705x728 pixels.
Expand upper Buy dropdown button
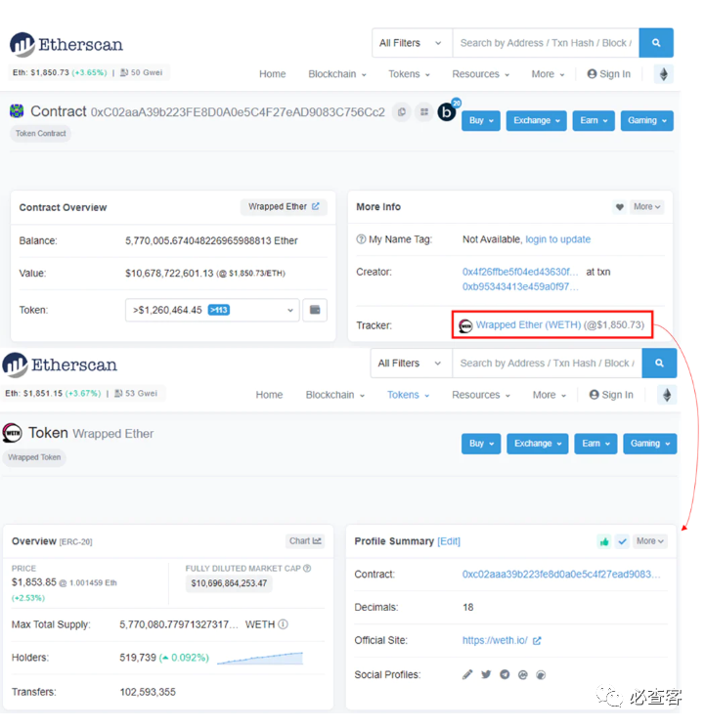pos(481,121)
